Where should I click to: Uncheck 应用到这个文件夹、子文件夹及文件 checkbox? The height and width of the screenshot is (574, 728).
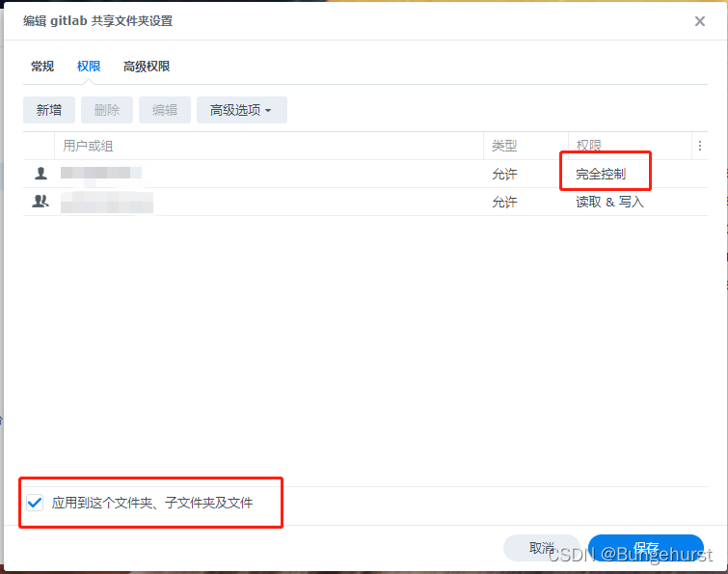tap(35, 503)
